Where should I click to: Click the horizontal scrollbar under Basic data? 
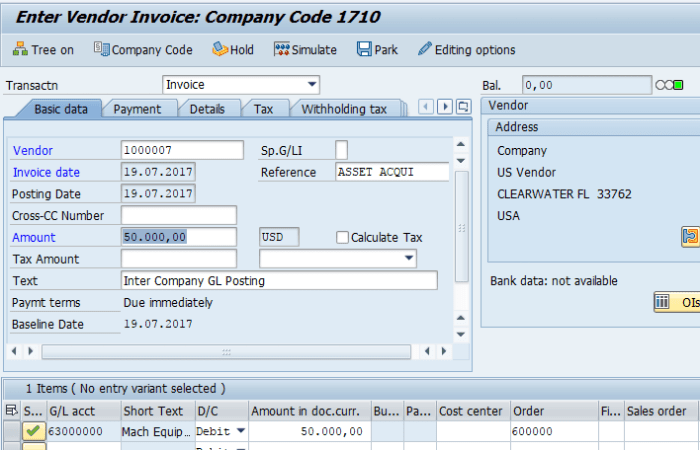pos(230,351)
